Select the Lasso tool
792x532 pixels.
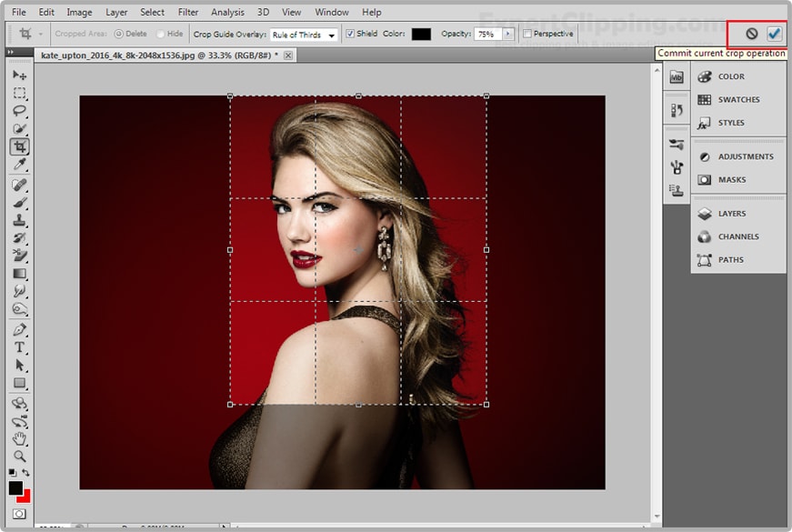(19, 111)
